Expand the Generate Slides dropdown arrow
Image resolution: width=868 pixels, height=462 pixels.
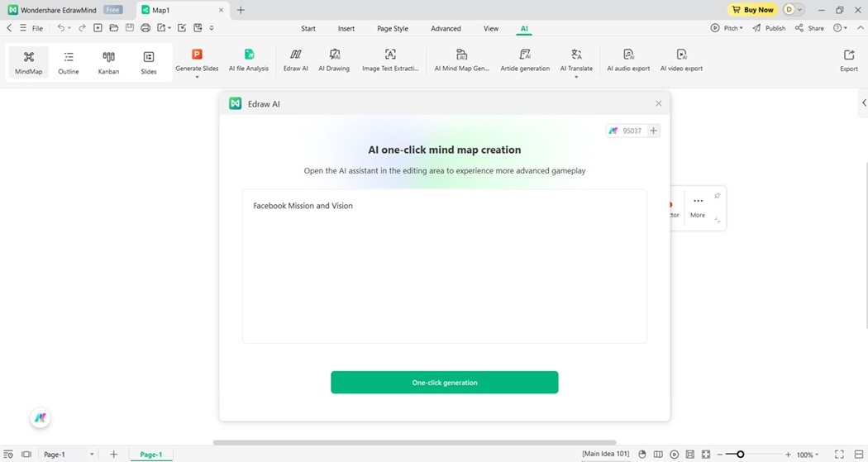pyautogui.click(x=197, y=77)
